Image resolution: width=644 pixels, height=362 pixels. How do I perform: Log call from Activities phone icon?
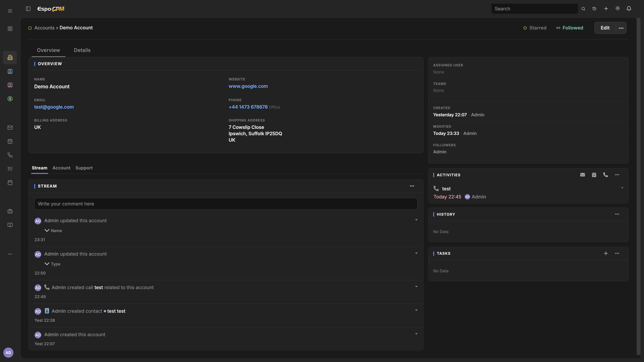[605, 175]
